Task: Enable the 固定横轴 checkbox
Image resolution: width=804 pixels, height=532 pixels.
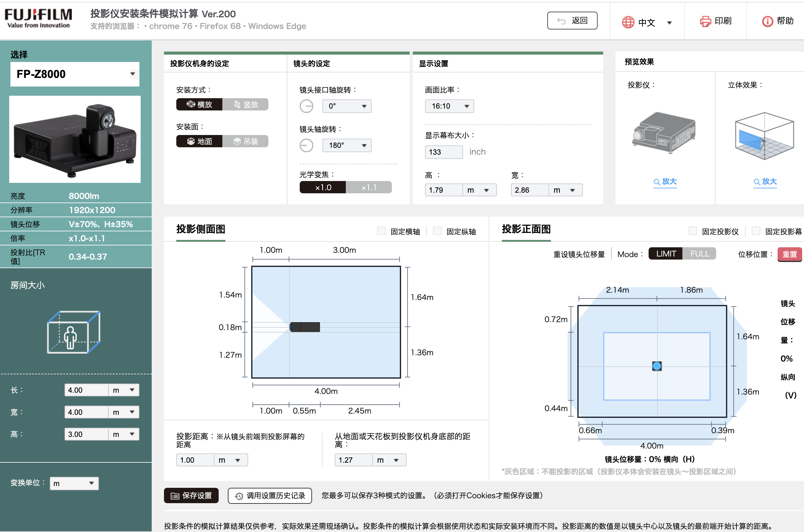Action: tap(381, 231)
